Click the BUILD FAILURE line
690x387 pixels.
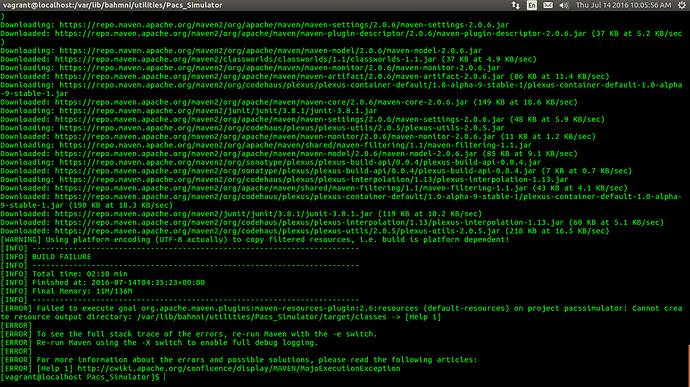(46, 257)
